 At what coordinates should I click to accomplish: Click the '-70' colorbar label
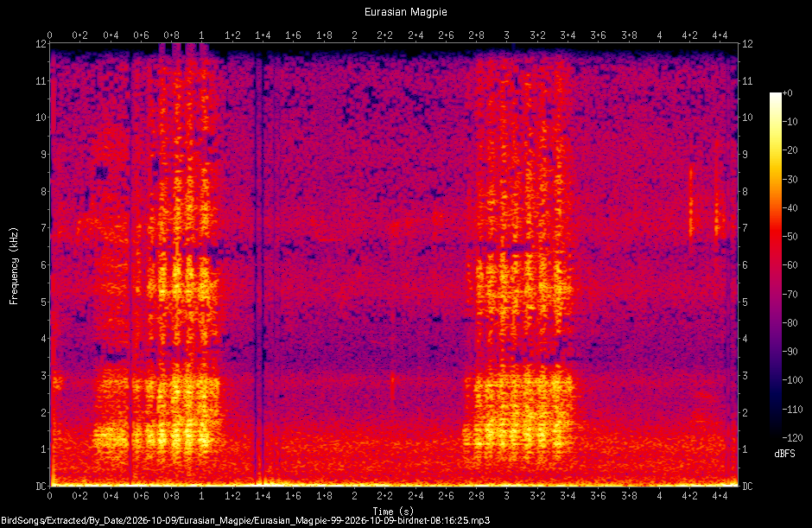pyautogui.click(x=790, y=295)
